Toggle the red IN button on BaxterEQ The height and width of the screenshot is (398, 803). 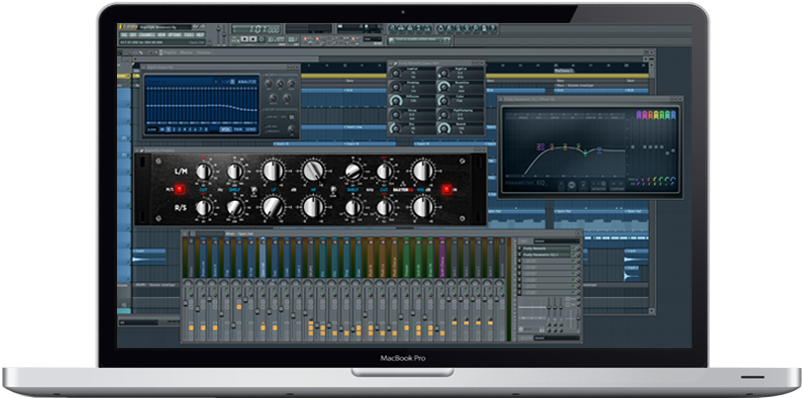point(446,189)
